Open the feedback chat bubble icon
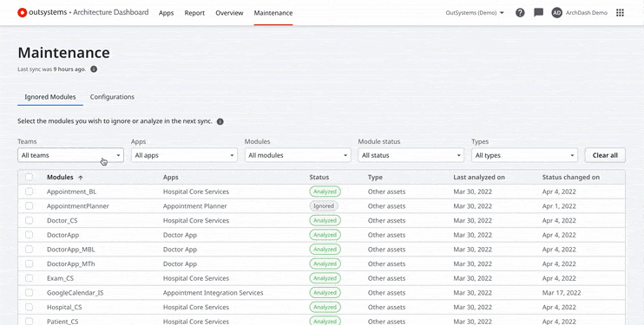The width and height of the screenshot is (644, 325). click(538, 13)
